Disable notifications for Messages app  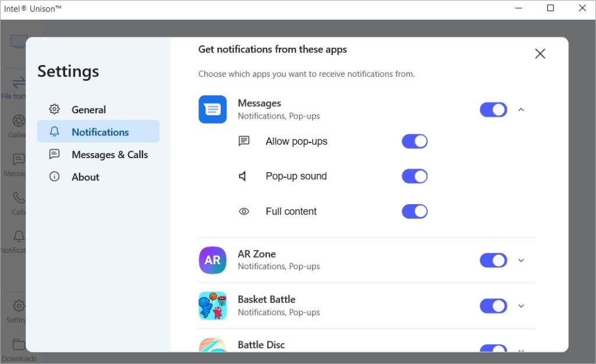[493, 109]
